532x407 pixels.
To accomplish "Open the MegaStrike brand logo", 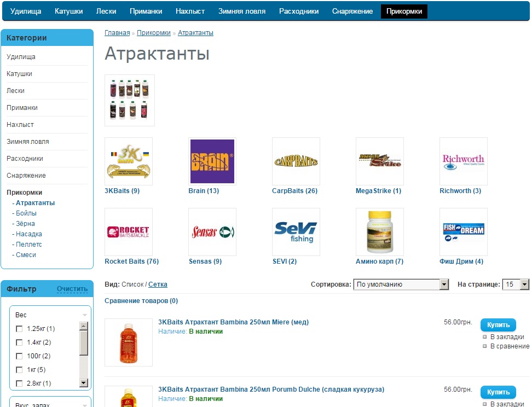I will point(380,161).
